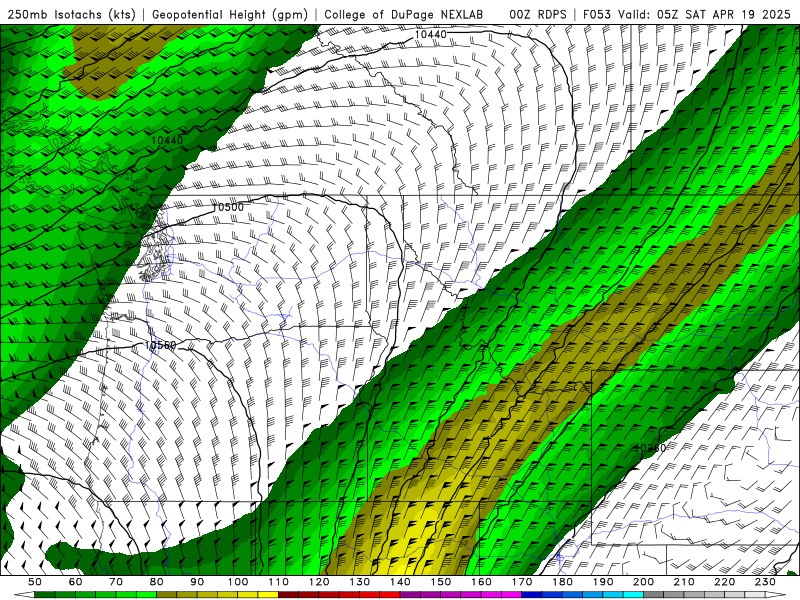This screenshot has width=800, height=600.
Task: Click the colorbar value 80
Action: [157, 582]
